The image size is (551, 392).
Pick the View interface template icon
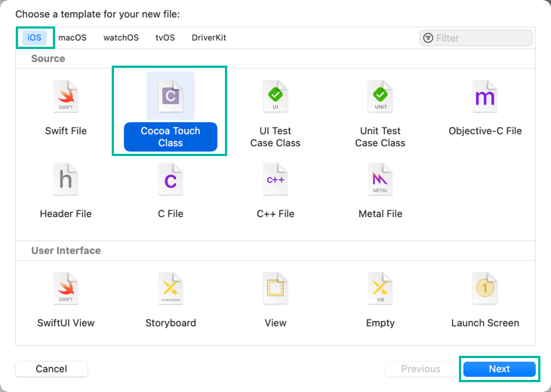[275, 289]
